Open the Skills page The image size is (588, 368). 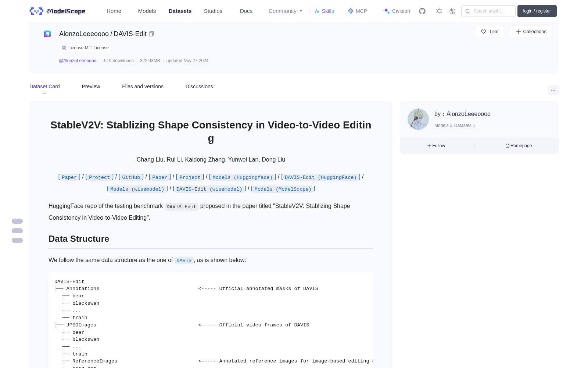tap(324, 11)
